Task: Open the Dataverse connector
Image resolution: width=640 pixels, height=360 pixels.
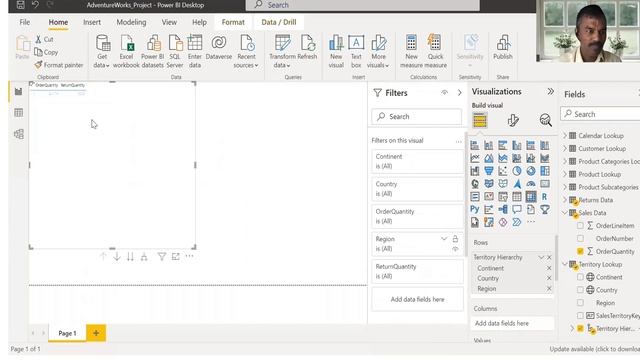Action: (219, 42)
